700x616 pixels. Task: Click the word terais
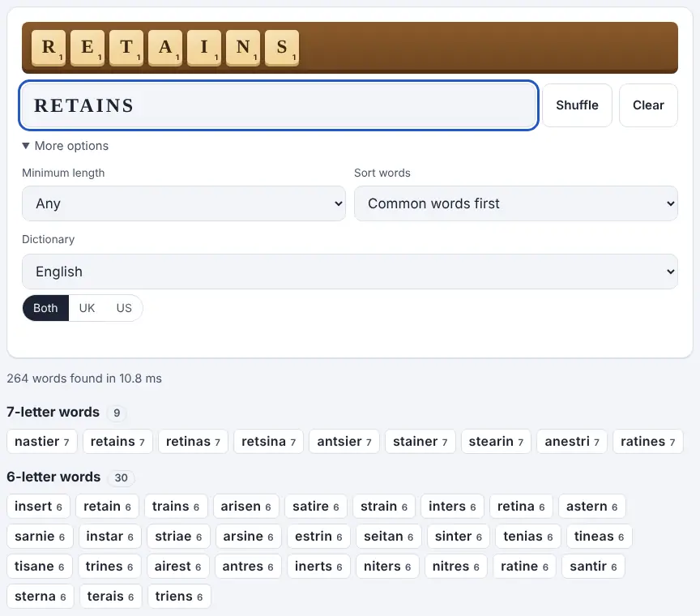pos(111,596)
